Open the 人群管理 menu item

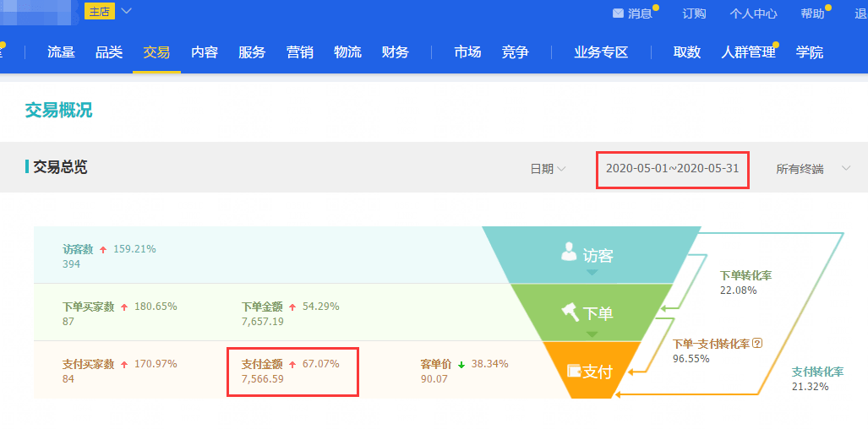click(748, 52)
